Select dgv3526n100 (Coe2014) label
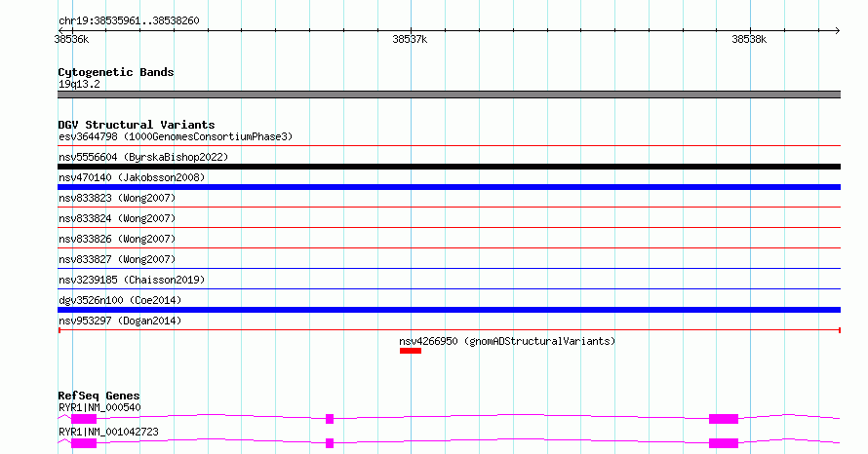The width and height of the screenshot is (868, 454). click(x=120, y=300)
